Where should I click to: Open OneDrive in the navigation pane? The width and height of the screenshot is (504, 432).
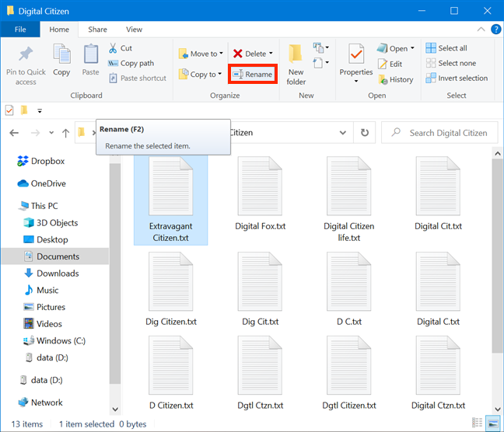41,183
